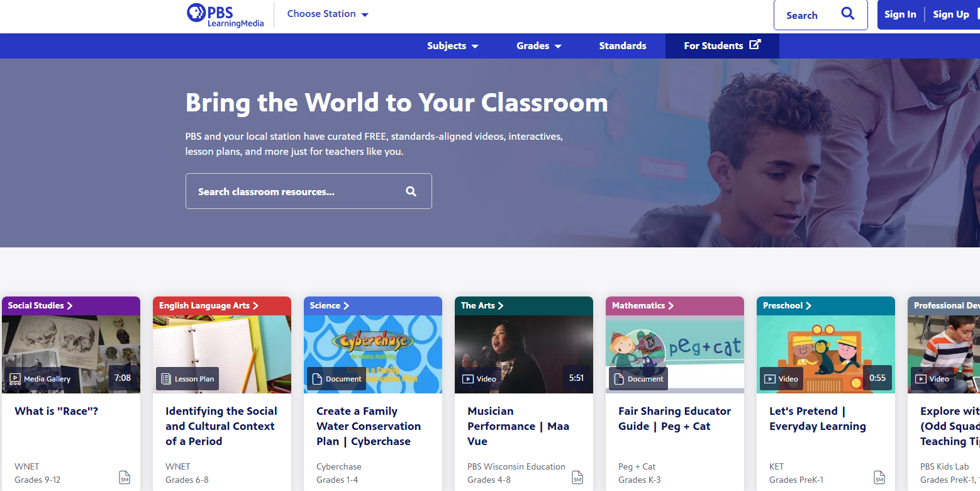Click the Sign In button
980x491 pixels.
tap(899, 14)
